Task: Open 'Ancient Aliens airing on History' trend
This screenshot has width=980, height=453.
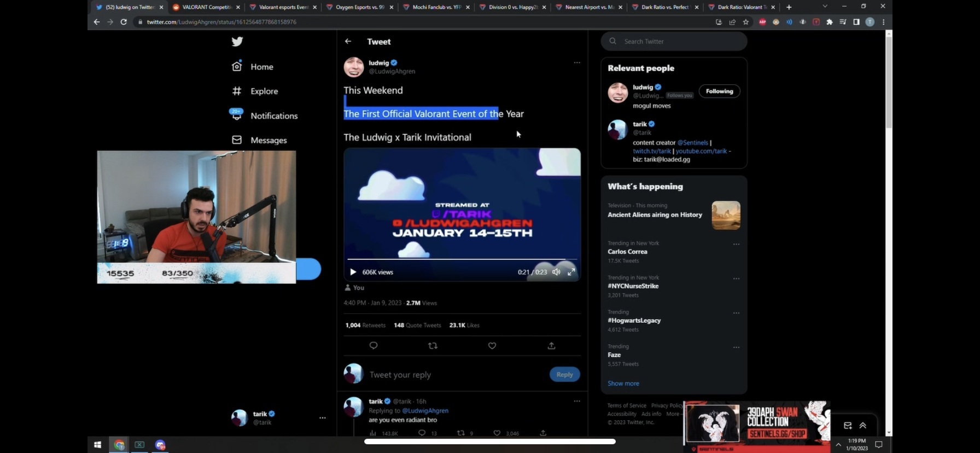Action: point(655,215)
